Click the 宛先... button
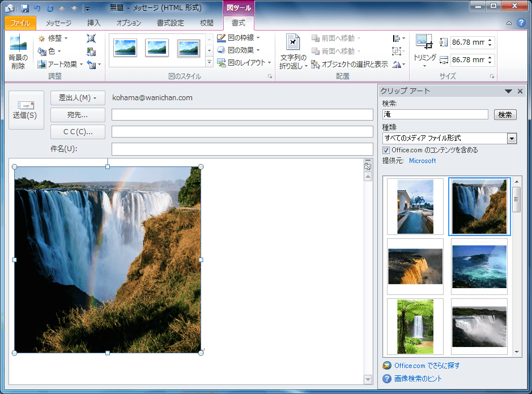The height and width of the screenshot is (394, 532). [x=78, y=115]
